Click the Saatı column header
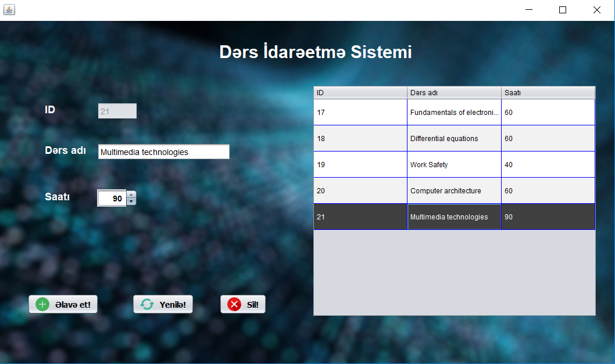 point(547,92)
